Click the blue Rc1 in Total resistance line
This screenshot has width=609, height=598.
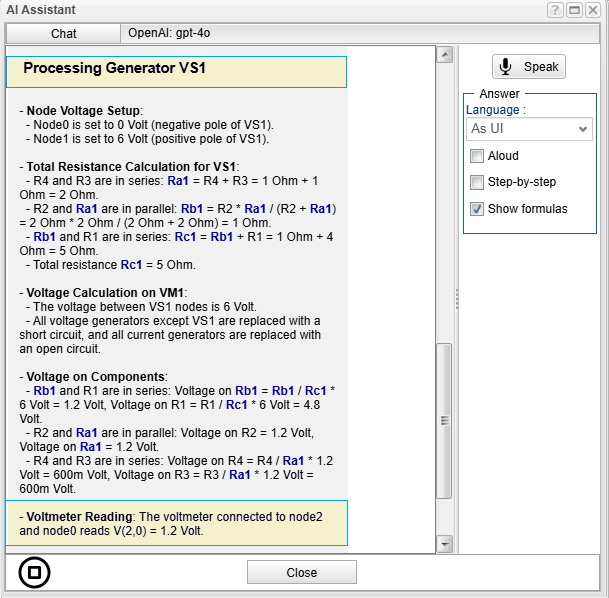[131, 265]
